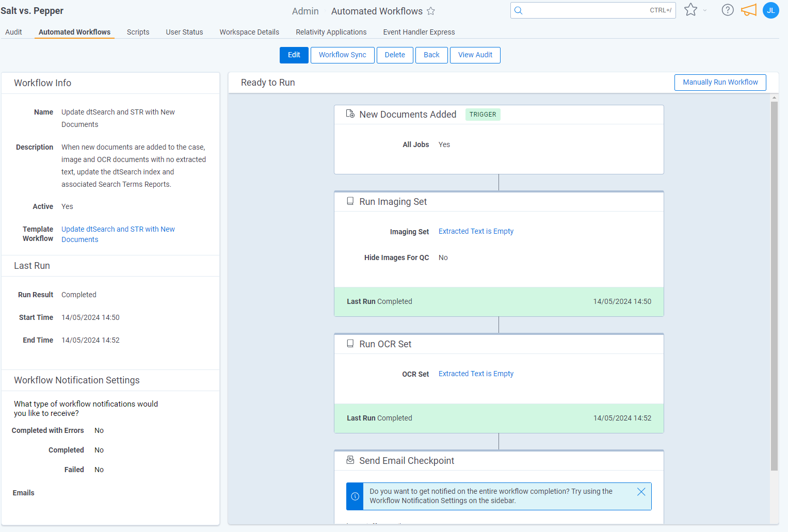Viewport: 788px width, 532px height.
Task: Click the info icon in the notification banner
Action: point(355,496)
